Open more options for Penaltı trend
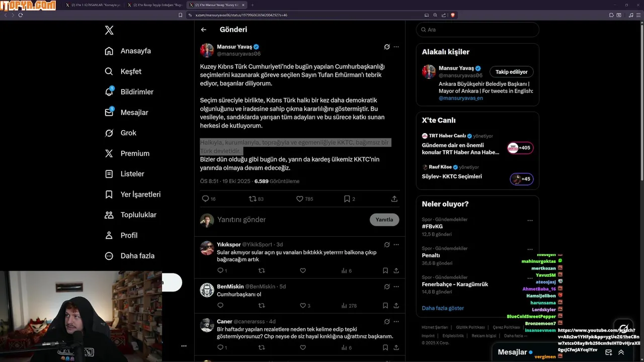 pos(530,249)
